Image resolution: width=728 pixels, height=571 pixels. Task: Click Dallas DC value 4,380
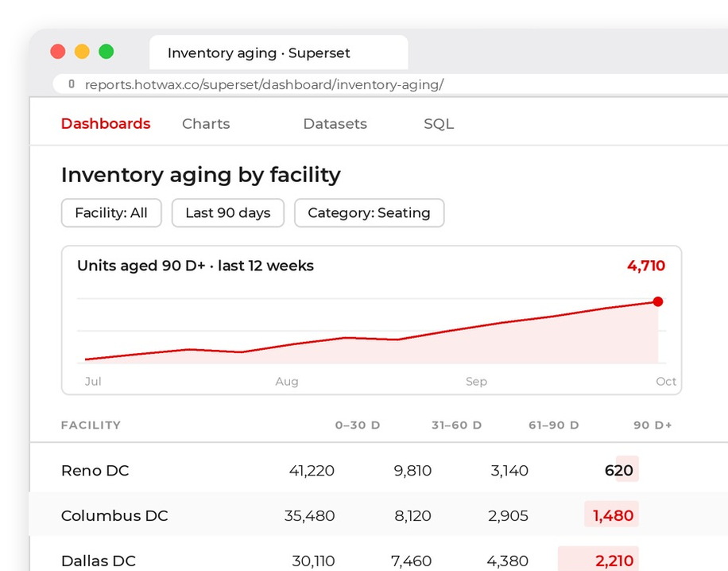click(508, 561)
